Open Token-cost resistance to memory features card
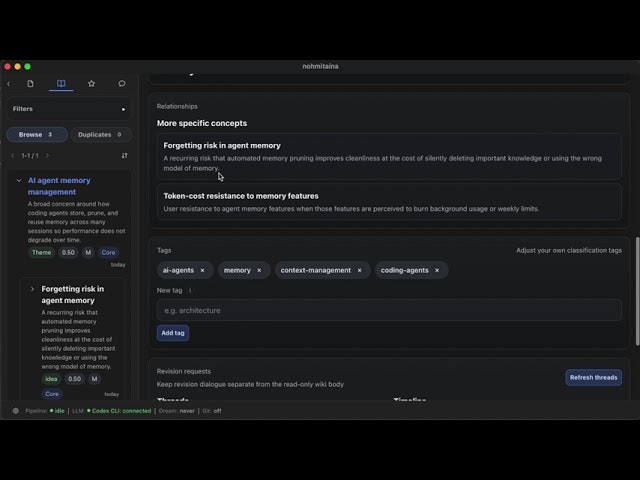The image size is (640, 480). tap(389, 202)
